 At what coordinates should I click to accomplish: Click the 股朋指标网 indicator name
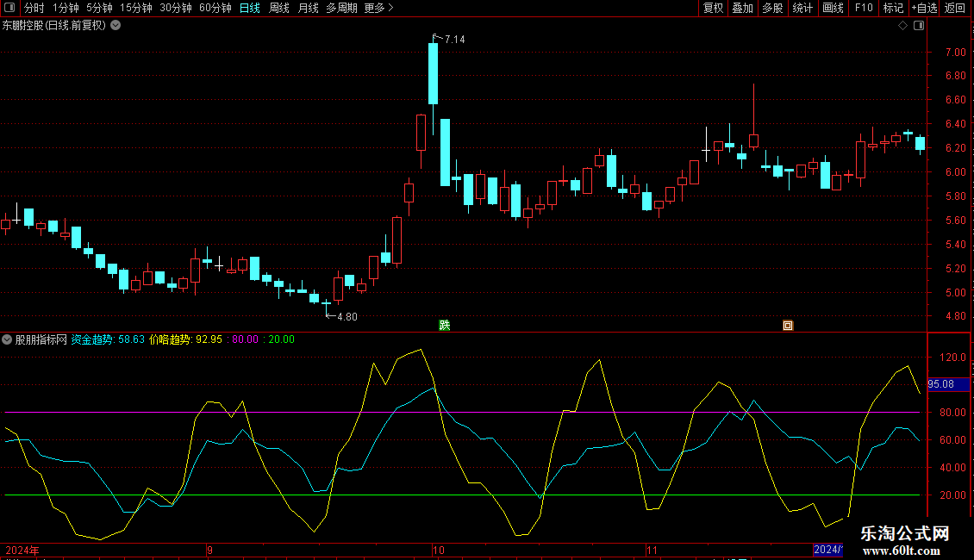(x=41, y=339)
